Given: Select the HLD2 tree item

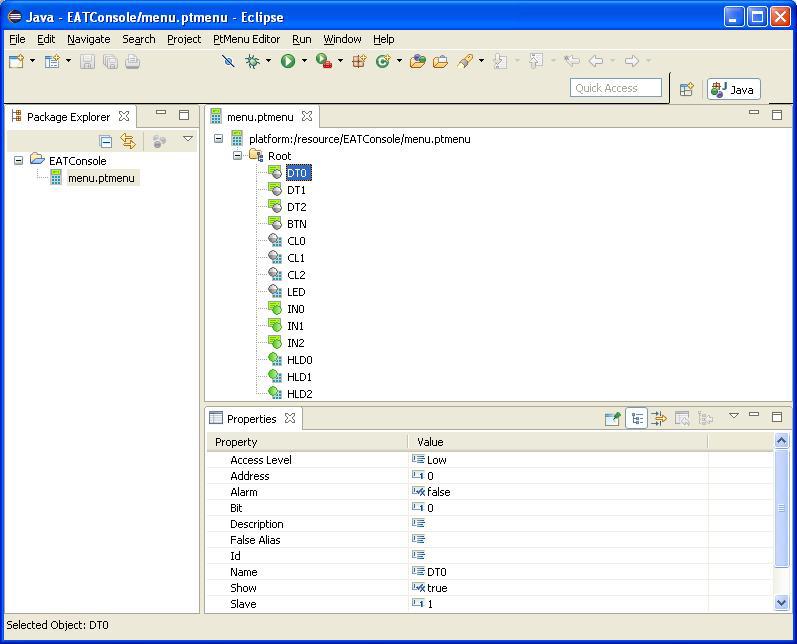Looking at the screenshot, I should point(299,394).
